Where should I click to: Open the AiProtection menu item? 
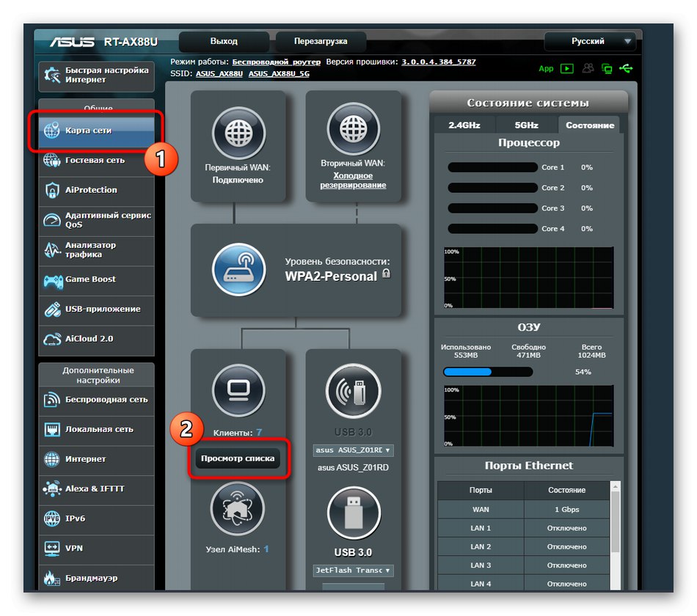(96, 190)
